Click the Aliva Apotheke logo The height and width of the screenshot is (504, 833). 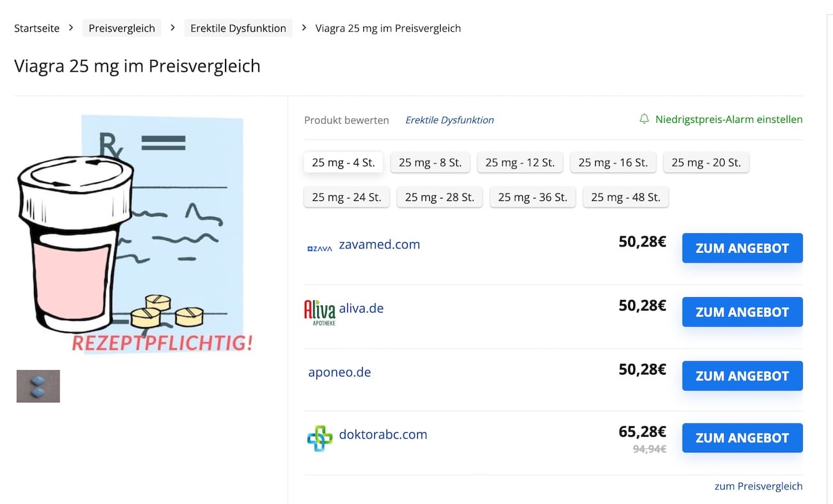(319, 313)
